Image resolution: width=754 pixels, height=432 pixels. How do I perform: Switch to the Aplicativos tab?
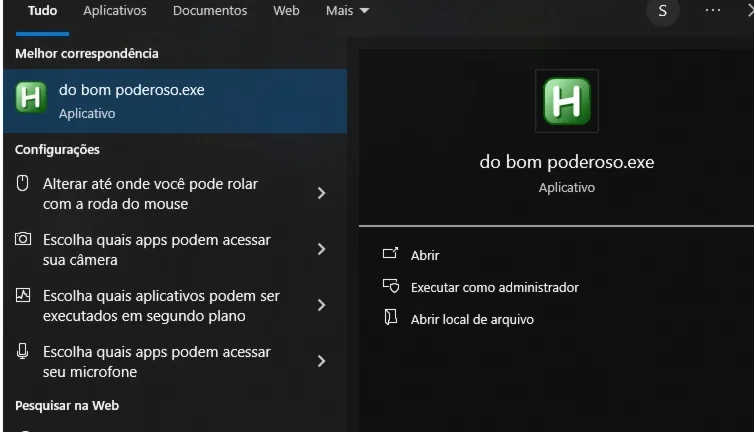coord(114,11)
